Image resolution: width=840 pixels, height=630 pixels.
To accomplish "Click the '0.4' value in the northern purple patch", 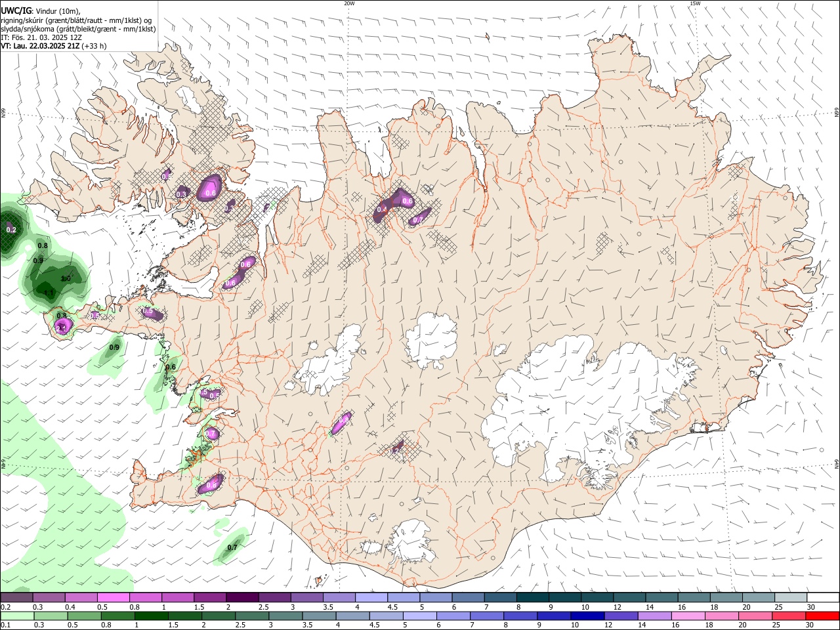I will (383, 209).
